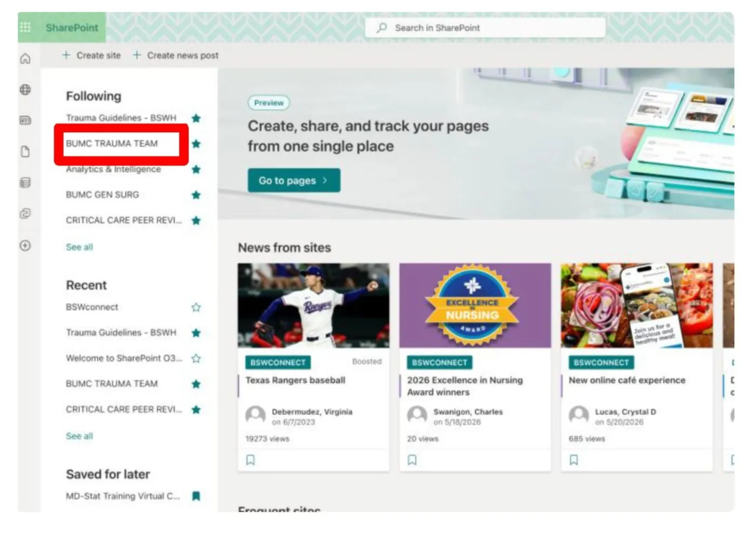The image size is (756, 534).
Task: Click the BSWCONNECT tag on the café card
Action: click(602, 362)
